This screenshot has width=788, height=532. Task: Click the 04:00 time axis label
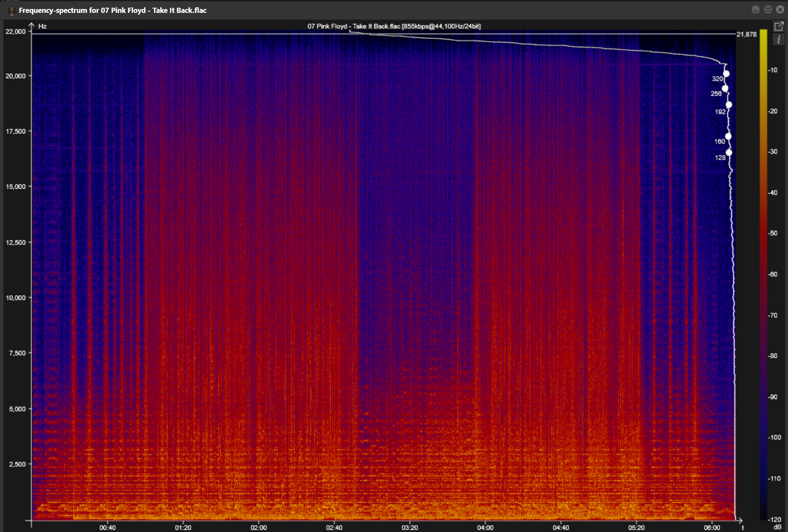485,528
